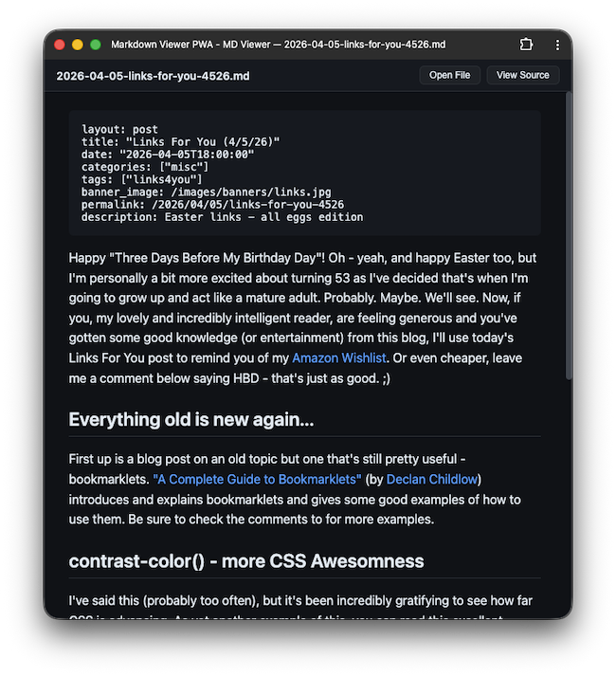Click the banner_image line in front matter
Viewport: 616px width, 677px height.
coord(206,192)
